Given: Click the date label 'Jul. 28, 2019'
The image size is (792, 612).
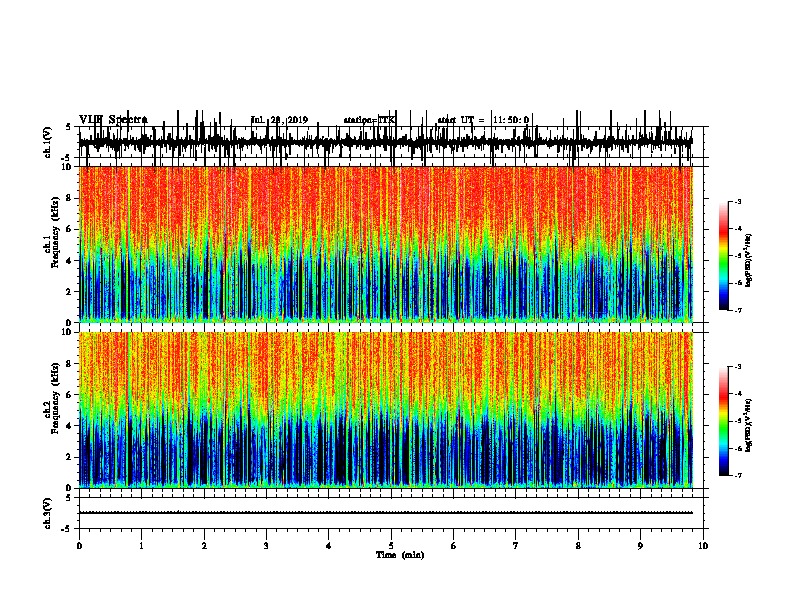Looking at the screenshot, I should tap(279, 120).
